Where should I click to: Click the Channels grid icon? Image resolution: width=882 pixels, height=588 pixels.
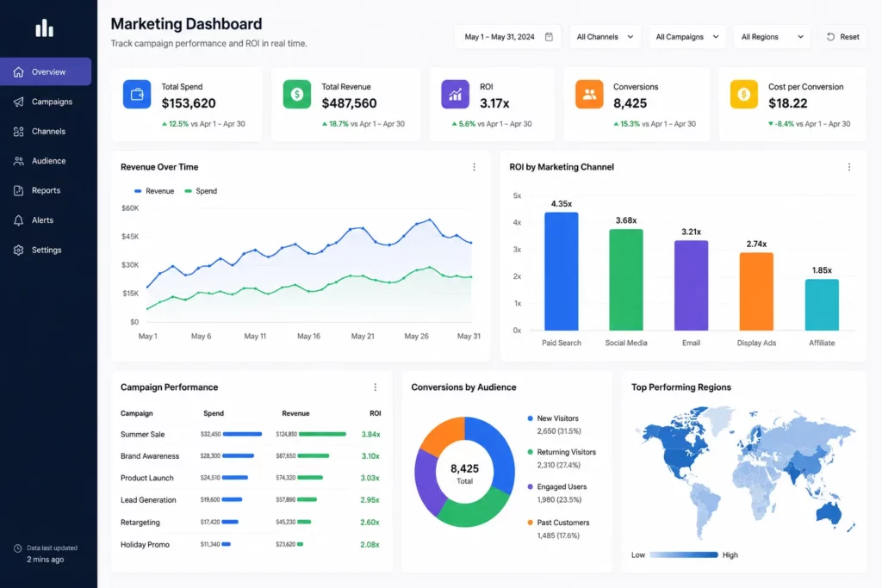[19, 132]
